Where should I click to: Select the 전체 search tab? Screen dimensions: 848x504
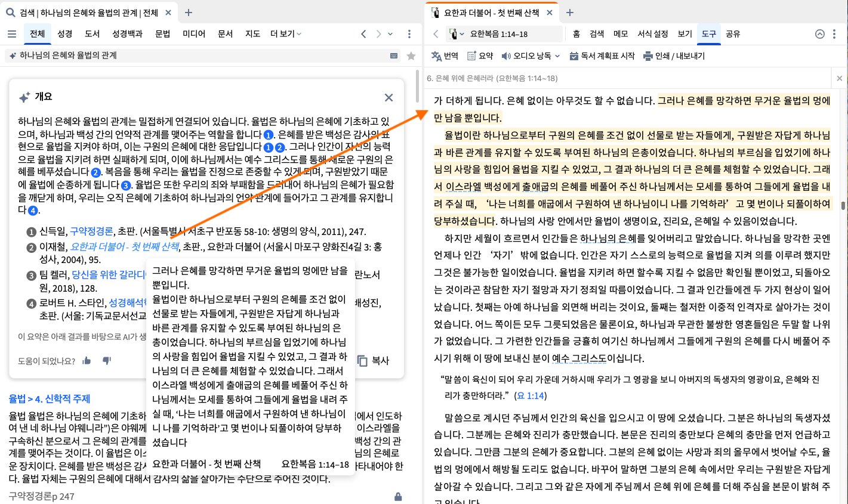click(37, 34)
